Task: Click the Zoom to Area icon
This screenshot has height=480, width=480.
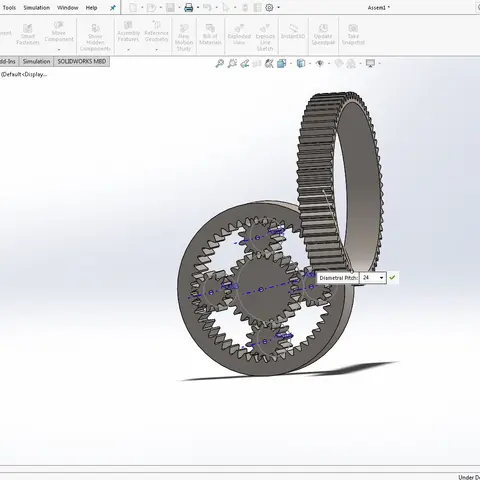Action: pyautogui.click(x=232, y=63)
